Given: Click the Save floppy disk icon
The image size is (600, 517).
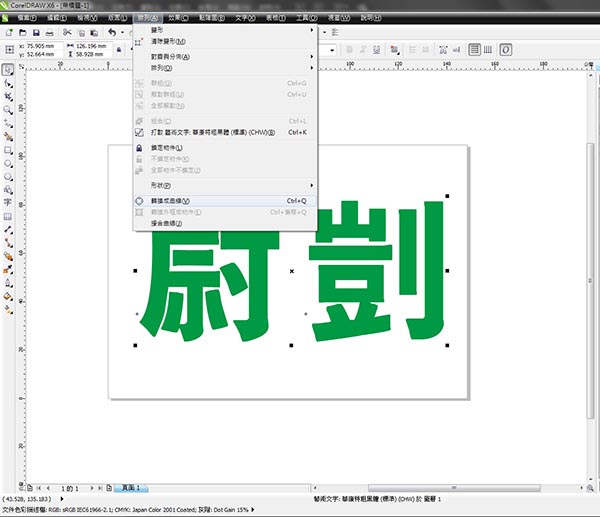Looking at the screenshot, I should pos(37,32).
